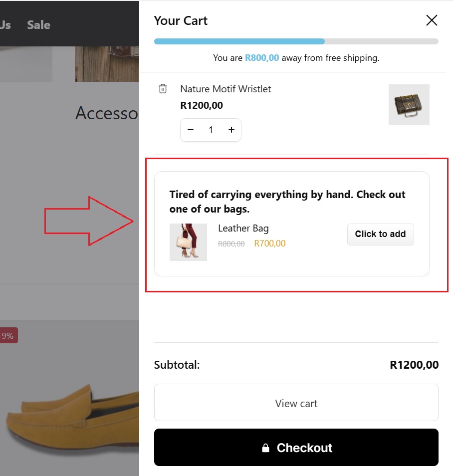This screenshot has height=476, width=456.
Task: Click the free shipping progress bar
Action: (x=296, y=41)
